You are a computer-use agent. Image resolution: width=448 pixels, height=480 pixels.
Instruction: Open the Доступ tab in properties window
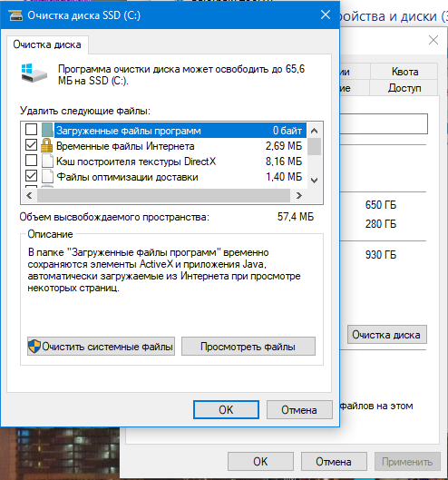(x=404, y=88)
